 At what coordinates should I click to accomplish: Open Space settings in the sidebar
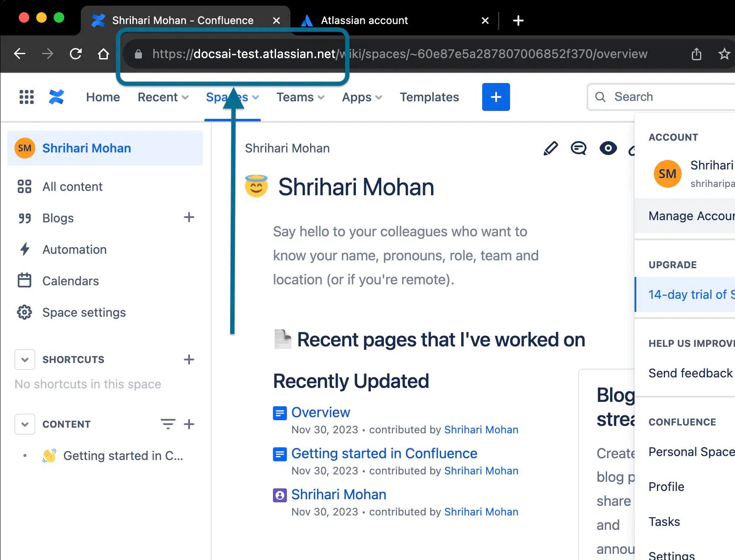click(84, 312)
